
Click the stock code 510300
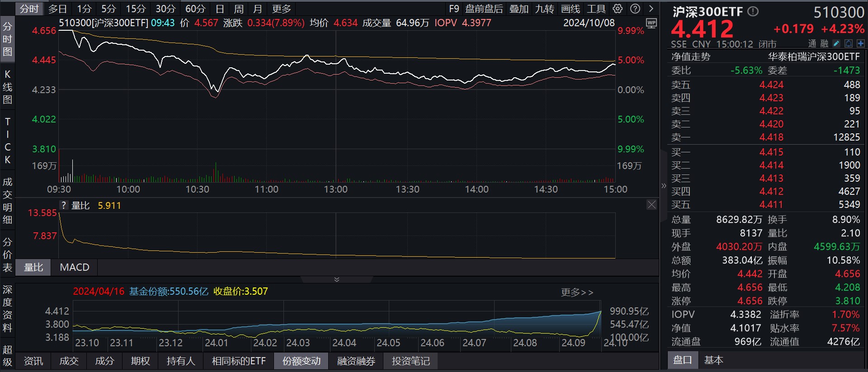coord(839,12)
